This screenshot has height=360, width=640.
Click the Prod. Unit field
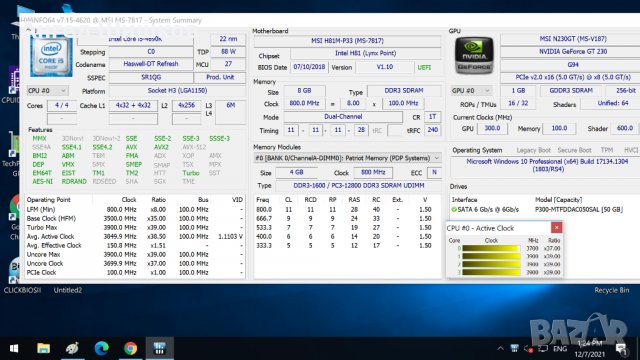pyautogui.click(x=220, y=77)
